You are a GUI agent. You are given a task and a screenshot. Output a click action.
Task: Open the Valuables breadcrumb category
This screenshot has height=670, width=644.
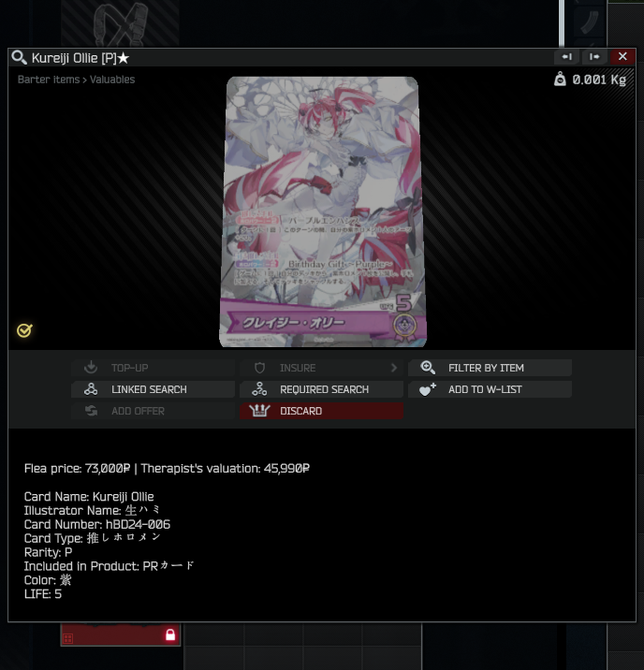(112, 80)
